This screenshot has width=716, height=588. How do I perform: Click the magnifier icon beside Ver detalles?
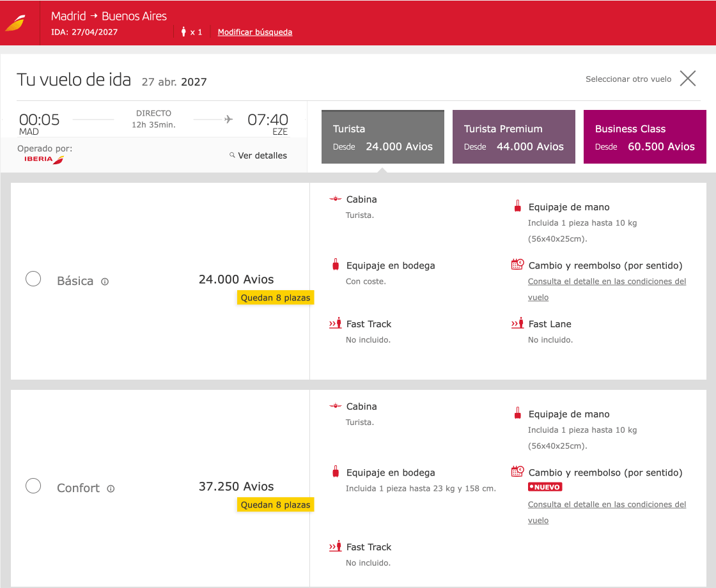point(232,155)
